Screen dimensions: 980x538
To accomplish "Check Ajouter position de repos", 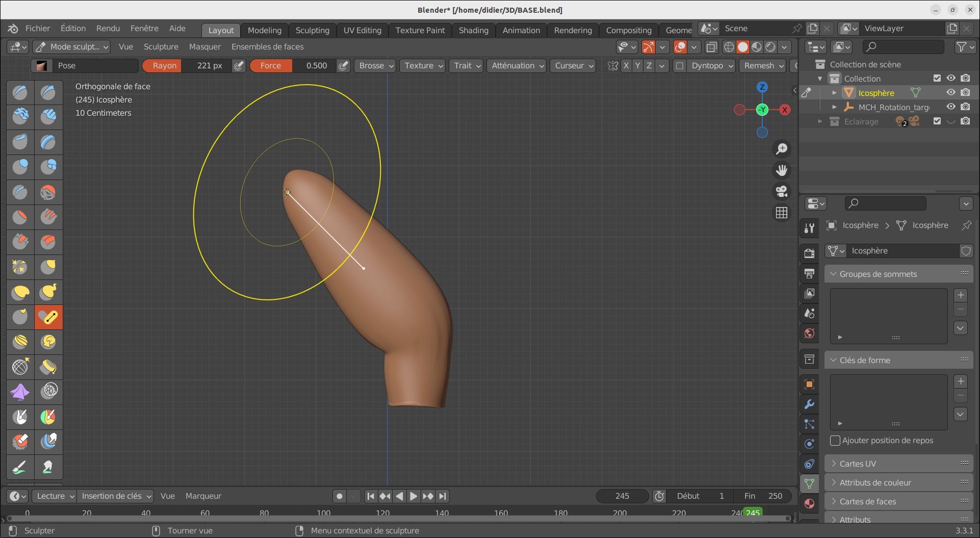I will click(835, 441).
